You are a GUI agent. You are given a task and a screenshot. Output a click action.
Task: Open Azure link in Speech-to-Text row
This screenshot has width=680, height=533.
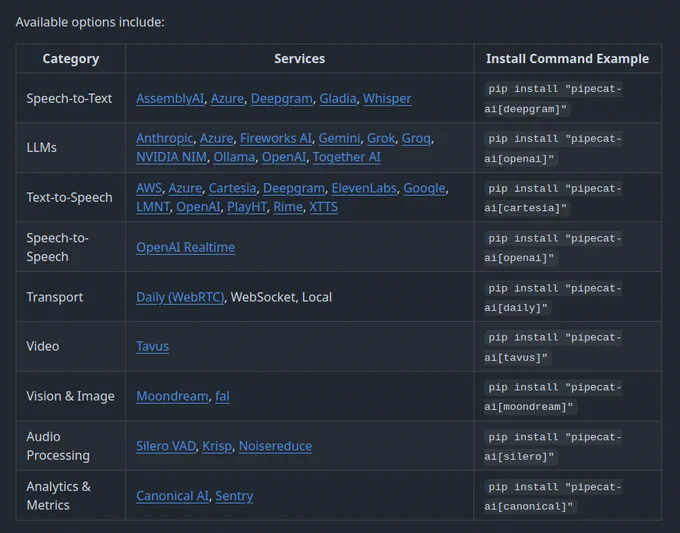[227, 98]
